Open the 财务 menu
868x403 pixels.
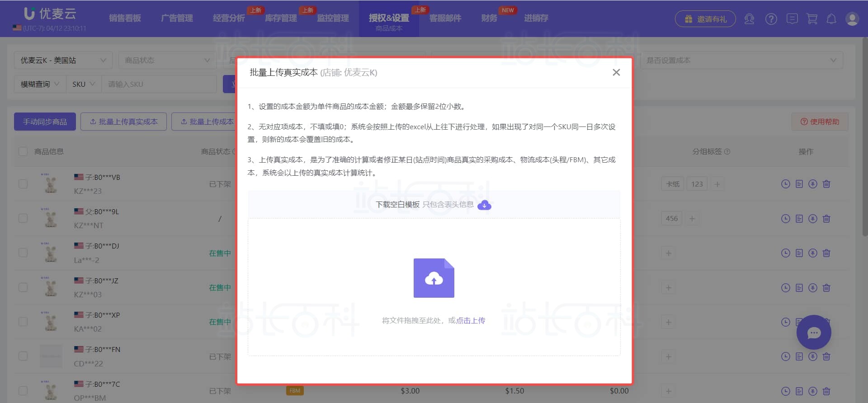tap(489, 18)
